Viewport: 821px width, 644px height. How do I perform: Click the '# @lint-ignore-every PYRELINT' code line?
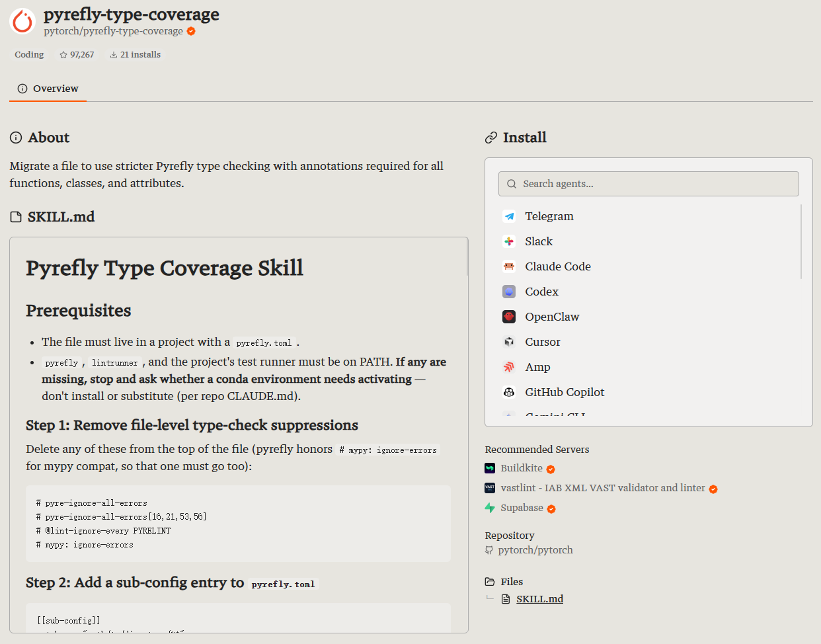[103, 531]
